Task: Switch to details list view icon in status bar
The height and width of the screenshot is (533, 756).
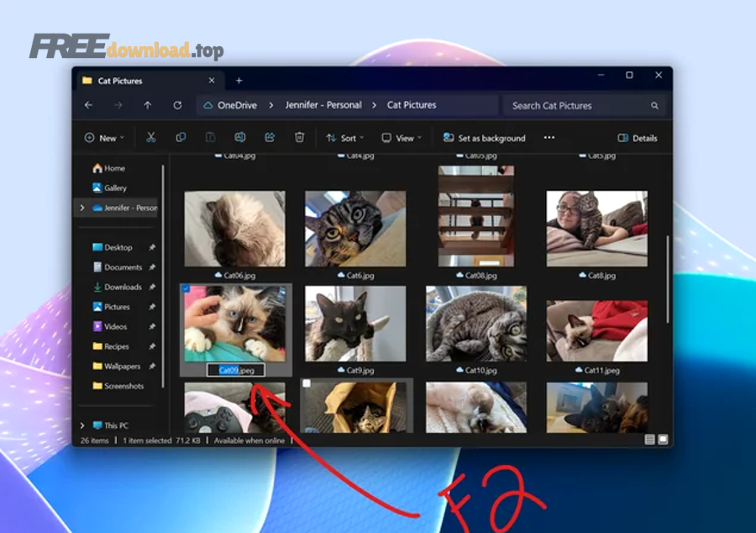Action: (649, 440)
